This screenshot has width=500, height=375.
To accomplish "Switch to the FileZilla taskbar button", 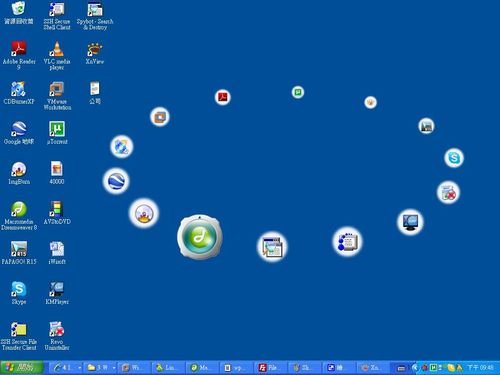I will [270, 368].
